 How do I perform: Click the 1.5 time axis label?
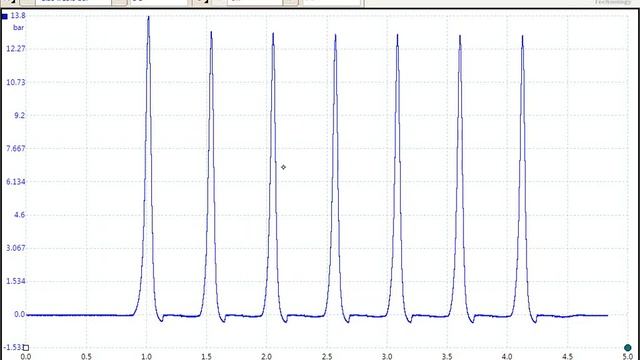207,357
